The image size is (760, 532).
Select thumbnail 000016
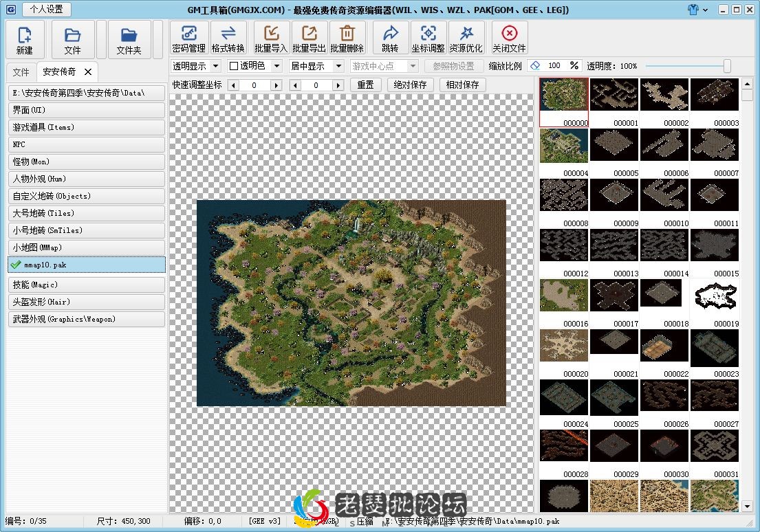(x=564, y=302)
